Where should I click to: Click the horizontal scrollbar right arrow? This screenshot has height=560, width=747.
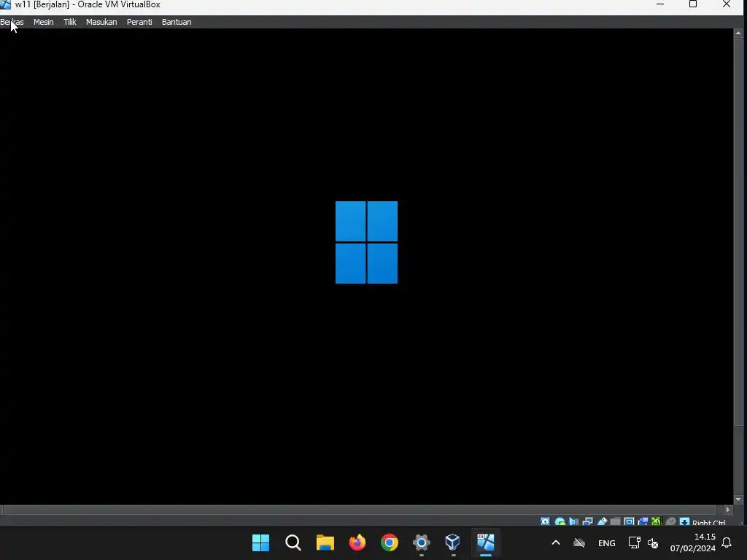click(x=727, y=510)
